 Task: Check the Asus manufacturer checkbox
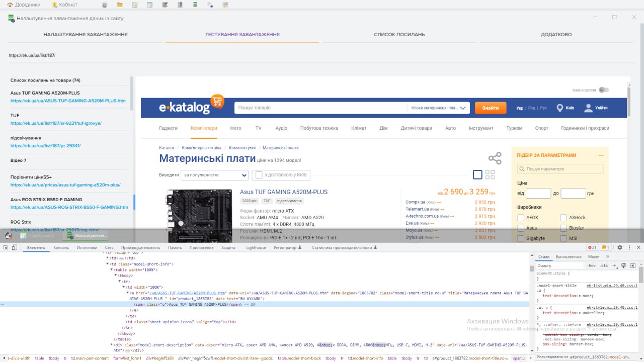521,228
